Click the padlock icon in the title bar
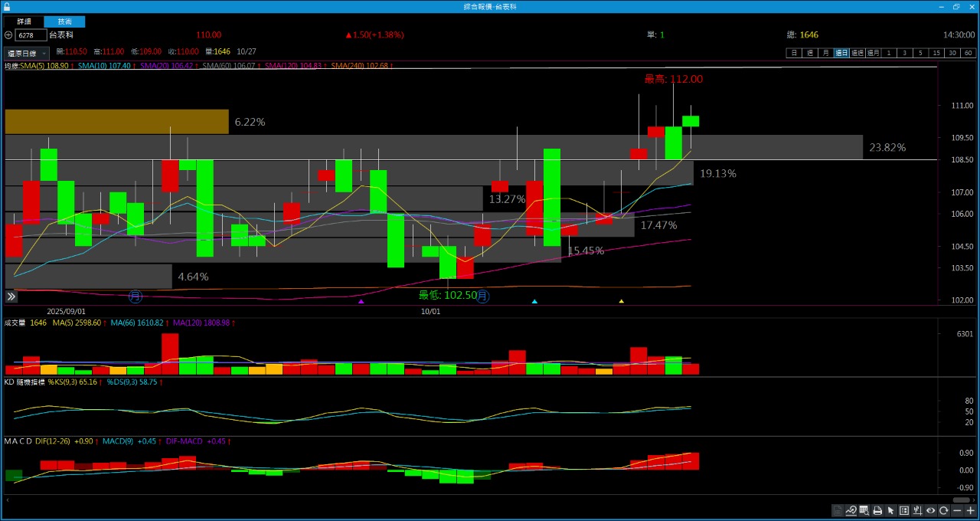Image resolution: width=980 pixels, height=521 pixels. [6, 6]
